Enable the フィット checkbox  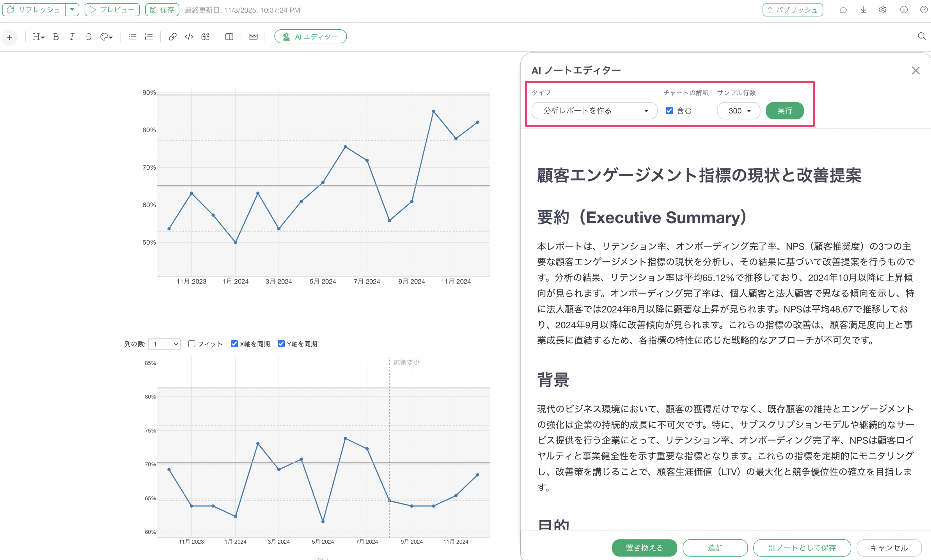click(x=192, y=344)
